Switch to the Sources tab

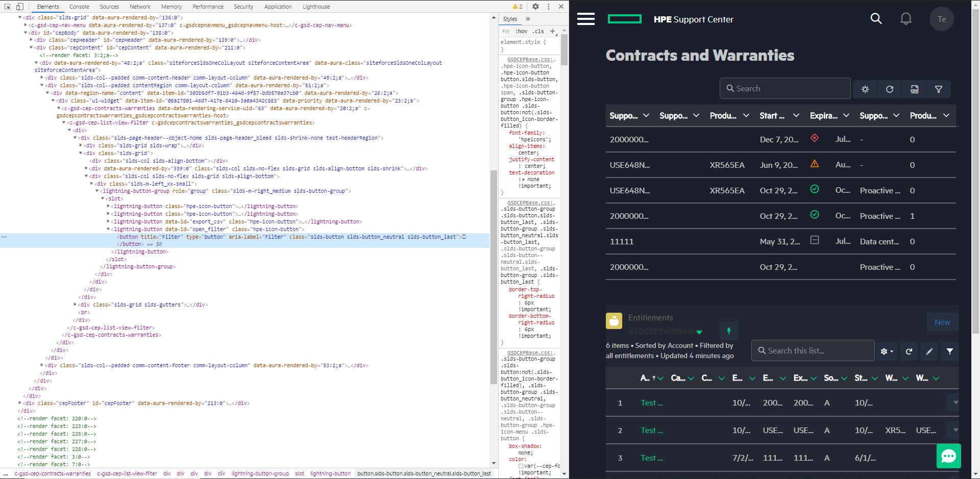click(109, 7)
